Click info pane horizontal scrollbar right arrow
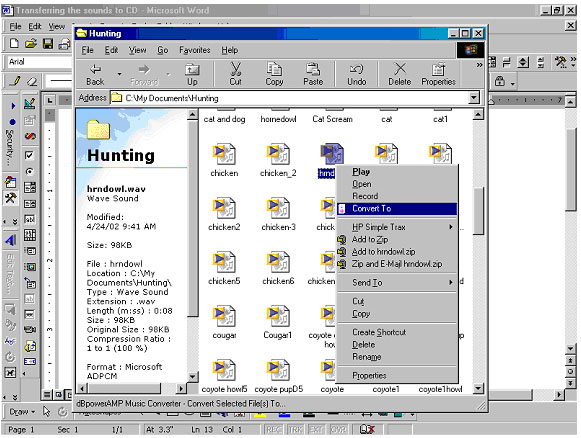581x438 pixels. 181,388
